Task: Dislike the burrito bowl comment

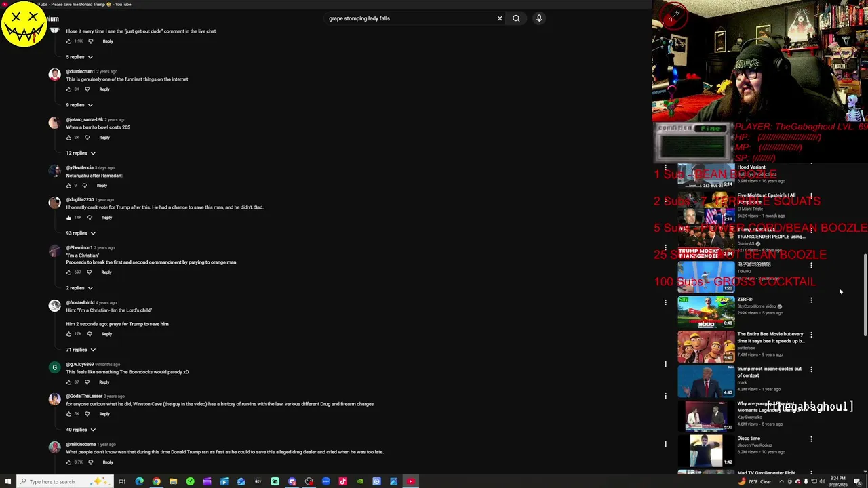Action: [x=87, y=138]
